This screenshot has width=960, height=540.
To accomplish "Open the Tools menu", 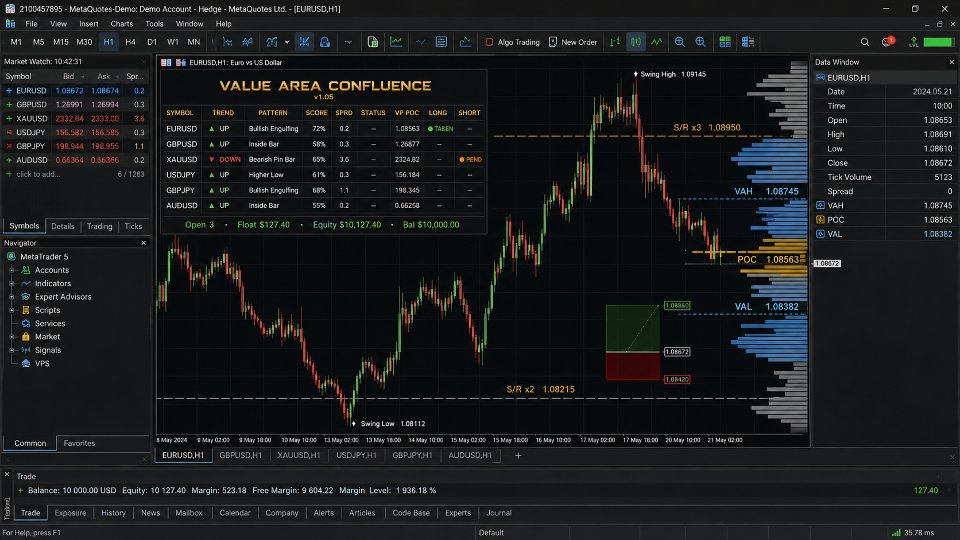I will click(x=154, y=24).
